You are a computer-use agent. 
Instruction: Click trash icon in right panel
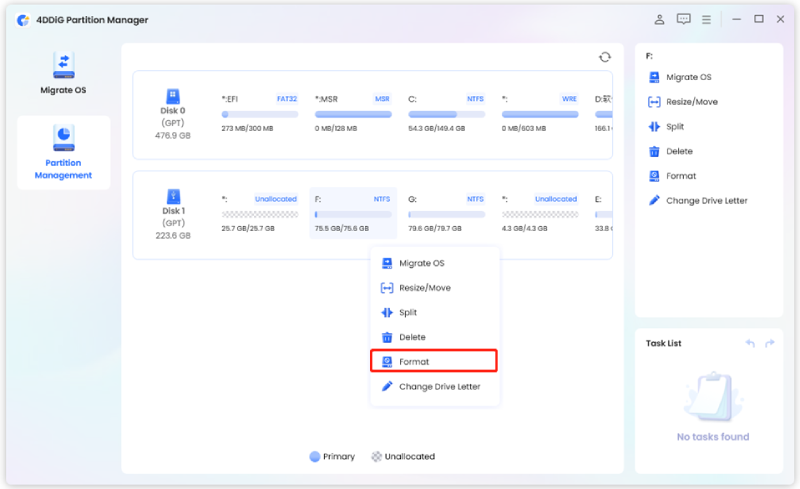(654, 151)
